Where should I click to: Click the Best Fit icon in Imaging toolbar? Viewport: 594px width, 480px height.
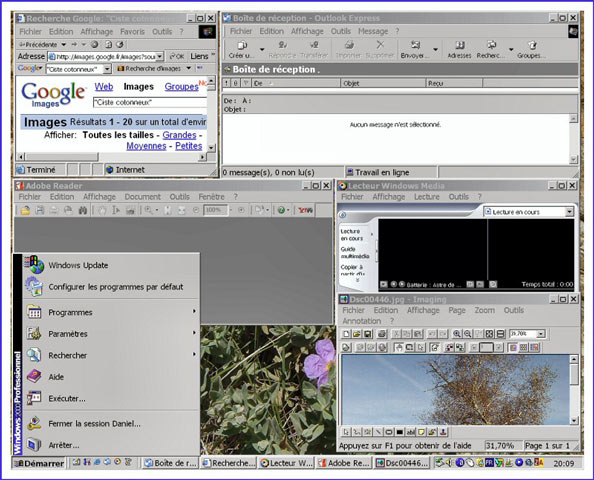click(489, 334)
